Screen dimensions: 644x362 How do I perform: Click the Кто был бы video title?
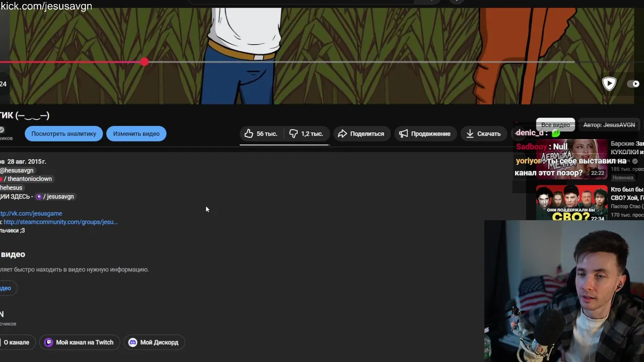pos(627,194)
